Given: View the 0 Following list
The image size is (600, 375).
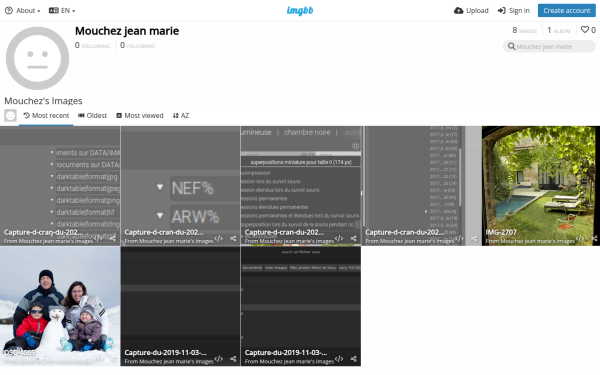Looking at the screenshot, I should 92,46.
